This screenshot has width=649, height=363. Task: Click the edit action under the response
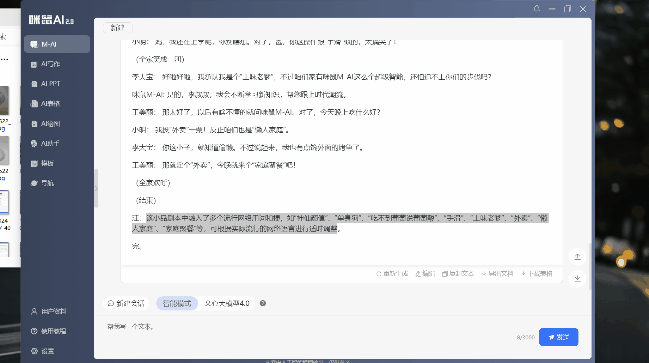[425, 274]
